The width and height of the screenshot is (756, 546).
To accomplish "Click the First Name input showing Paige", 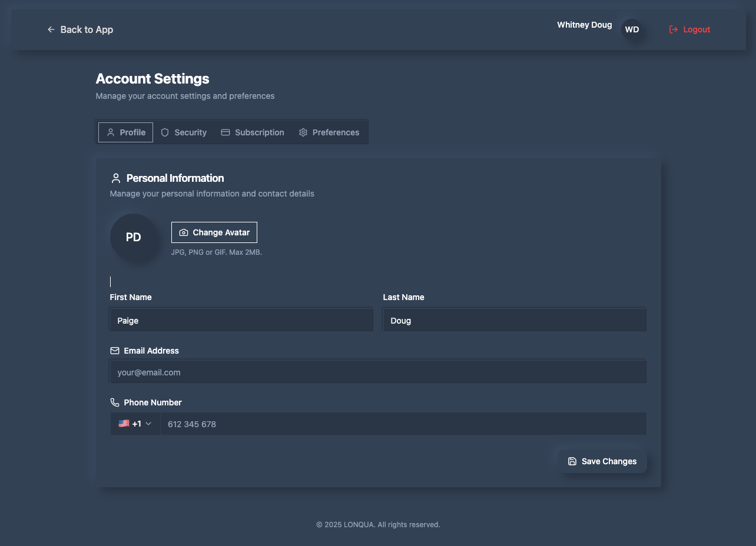I will pyautogui.click(x=241, y=319).
